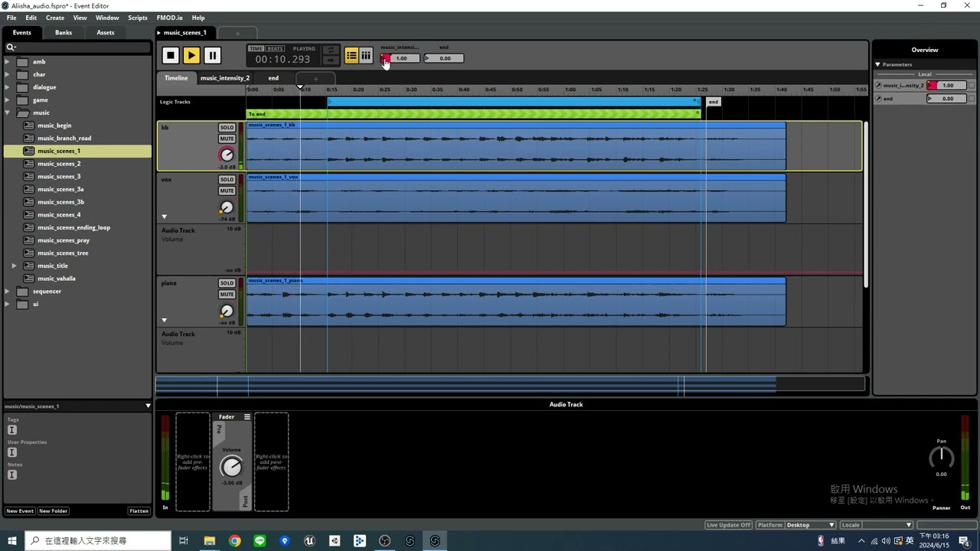
Task: Open the File menu
Action: 11,18
